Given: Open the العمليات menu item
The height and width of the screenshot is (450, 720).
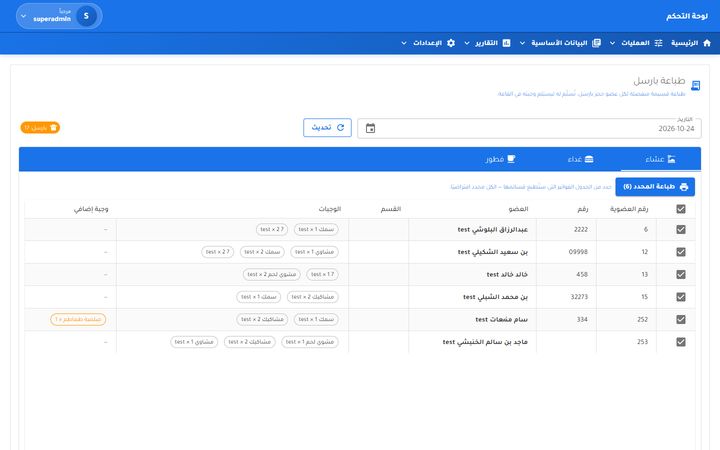Looking at the screenshot, I should 636,43.
